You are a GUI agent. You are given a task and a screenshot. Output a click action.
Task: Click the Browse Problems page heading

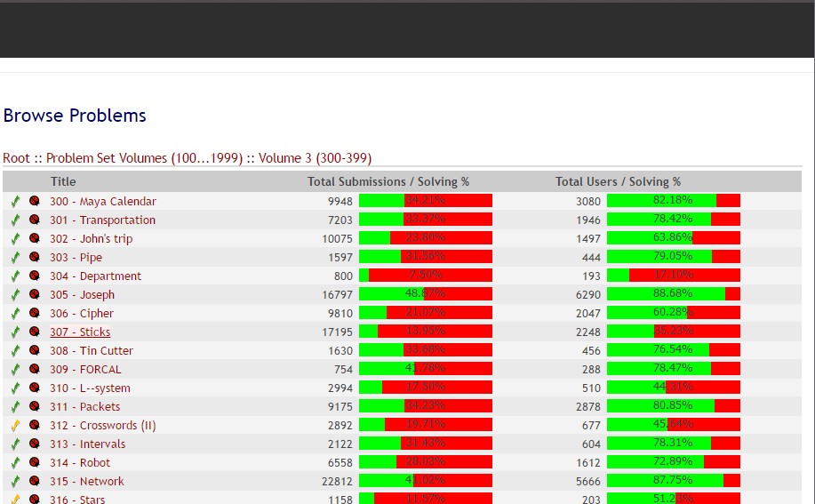tap(75, 116)
